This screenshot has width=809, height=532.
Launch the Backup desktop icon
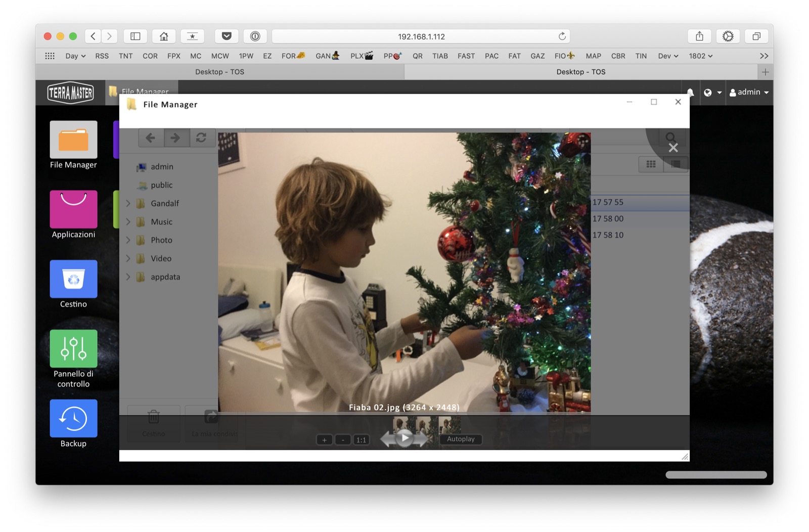tap(73, 424)
